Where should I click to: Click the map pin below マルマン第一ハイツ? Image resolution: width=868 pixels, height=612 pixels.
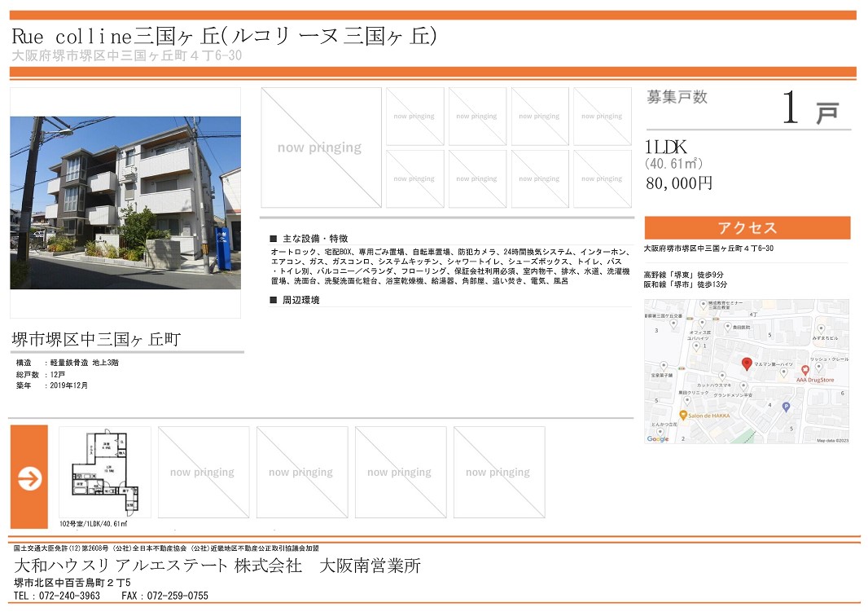[x=783, y=373]
